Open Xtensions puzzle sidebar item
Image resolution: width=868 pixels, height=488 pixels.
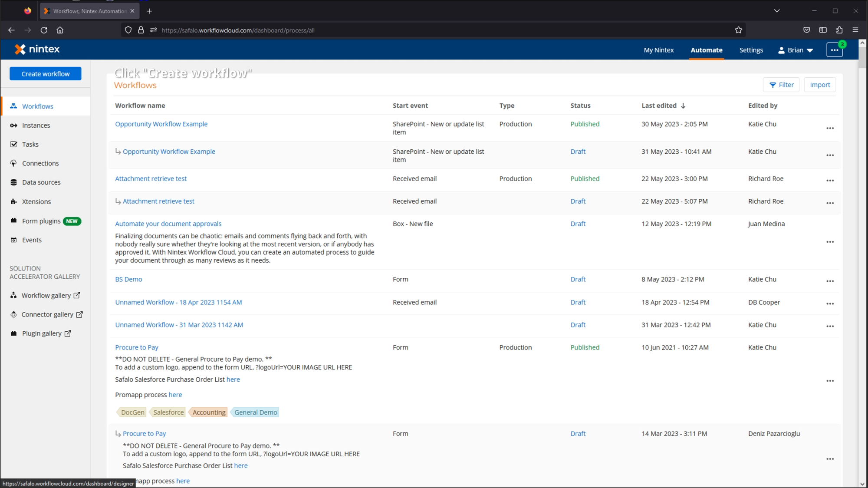(x=36, y=201)
